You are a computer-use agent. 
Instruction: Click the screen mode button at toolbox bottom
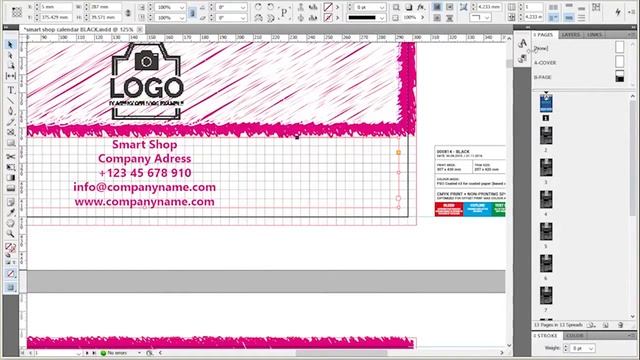coord(11,287)
